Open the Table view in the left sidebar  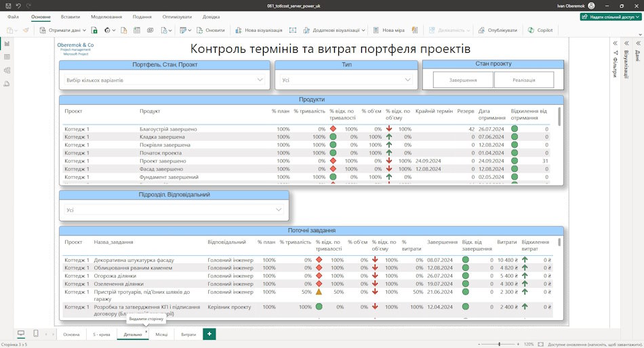click(x=7, y=57)
